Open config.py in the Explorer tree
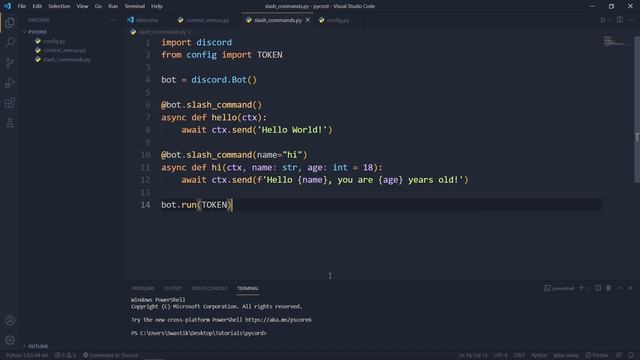The height and width of the screenshot is (360, 640). coord(54,41)
